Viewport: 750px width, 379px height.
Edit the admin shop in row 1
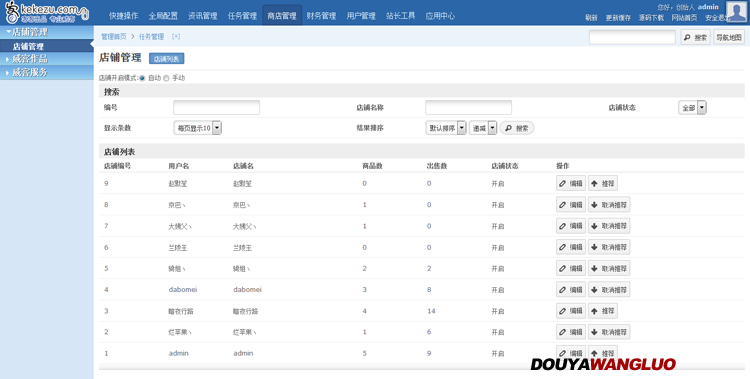[571, 353]
